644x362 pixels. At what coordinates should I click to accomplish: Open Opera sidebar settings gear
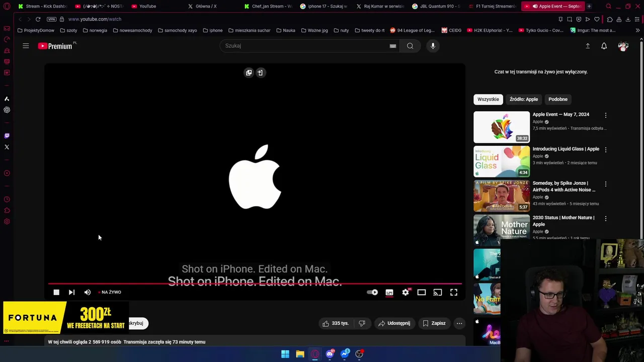point(7,222)
